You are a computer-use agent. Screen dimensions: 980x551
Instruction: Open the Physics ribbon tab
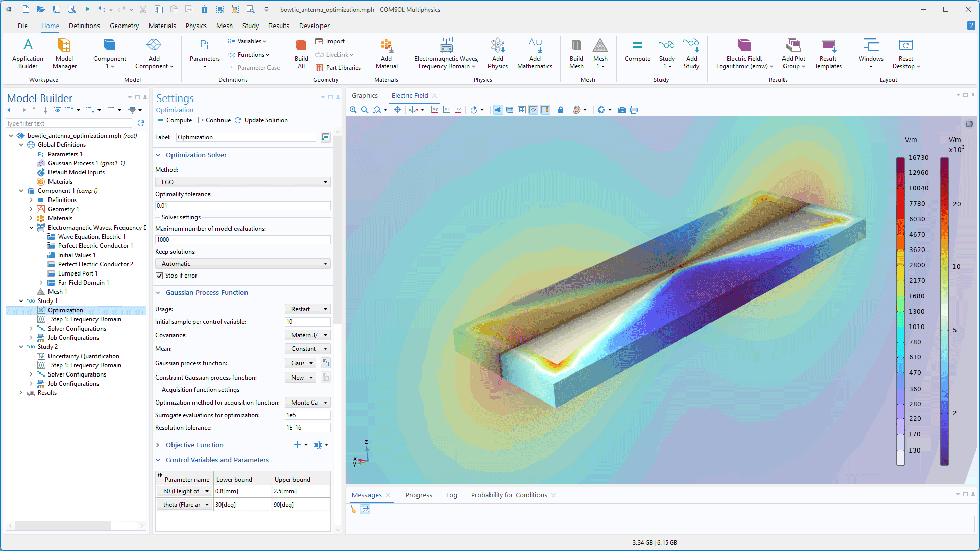[196, 26]
